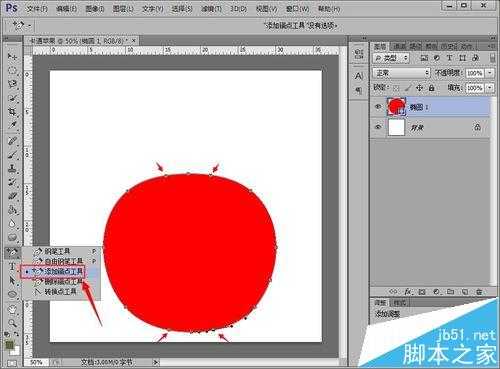The height and width of the screenshot is (369, 500).
Task: Add a layer mask icon
Action: [x=422, y=292]
